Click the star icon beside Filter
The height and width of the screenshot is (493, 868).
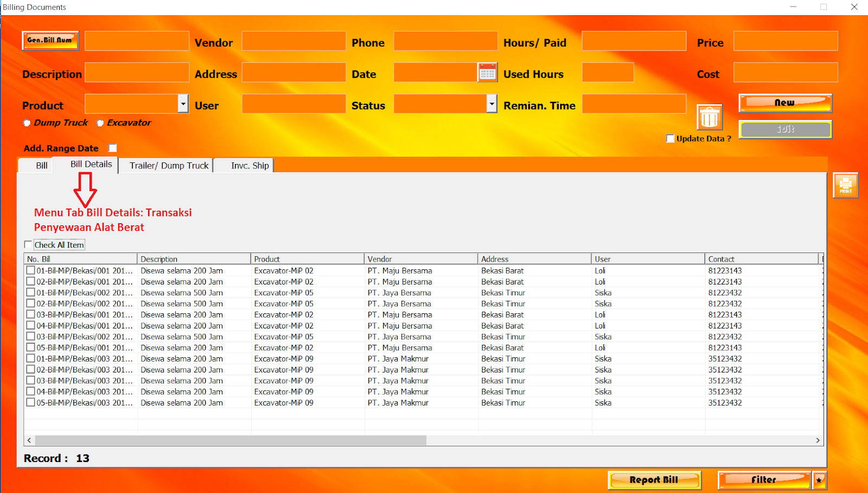(x=819, y=480)
